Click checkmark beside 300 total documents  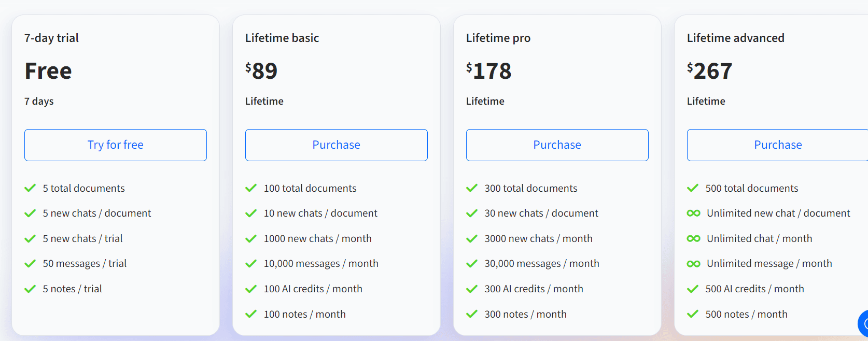click(472, 188)
